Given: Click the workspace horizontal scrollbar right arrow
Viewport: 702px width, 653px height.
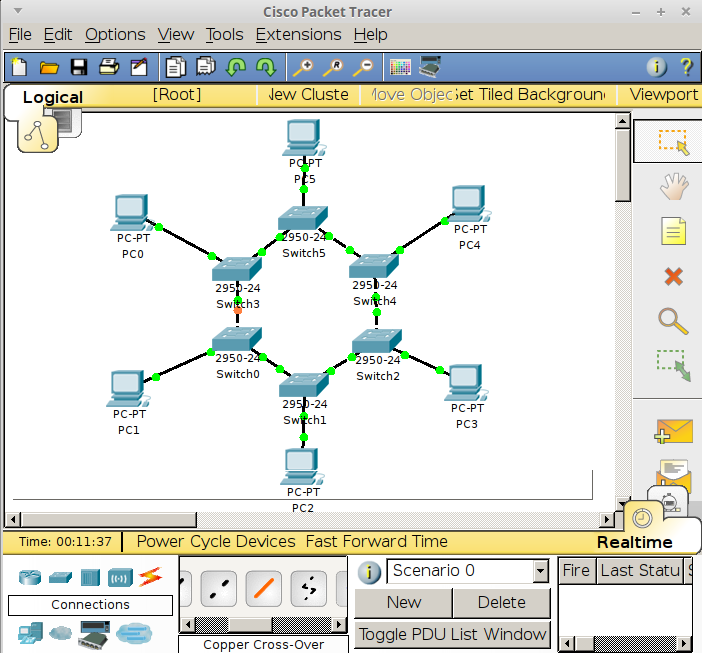Looking at the screenshot, I should 607,519.
